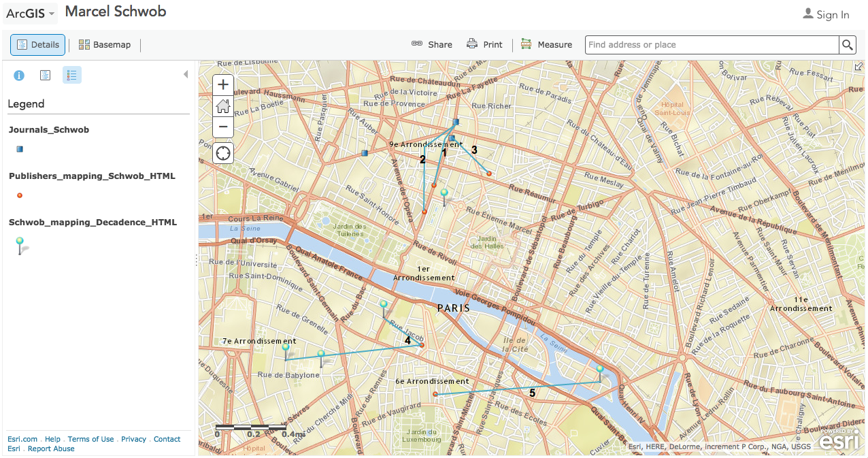Image resolution: width=868 pixels, height=458 pixels.
Task: Click Print in the toolbar
Action: [x=484, y=45]
